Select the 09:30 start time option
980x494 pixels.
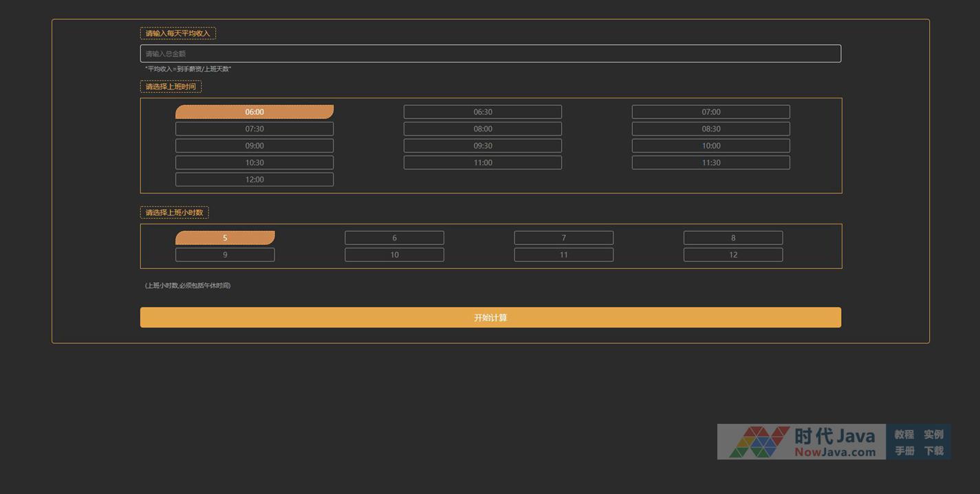point(483,146)
